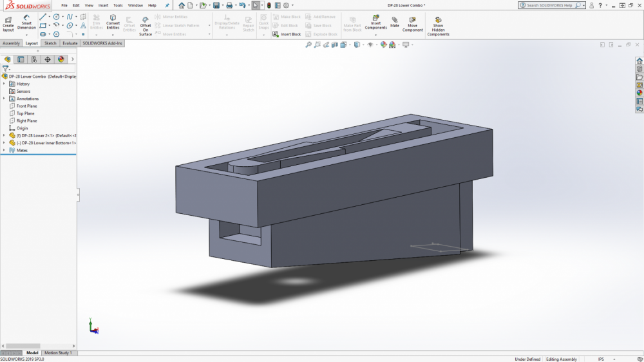
Task: Click the Search SOLIDWORKS Help field
Action: (x=549, y=5)
